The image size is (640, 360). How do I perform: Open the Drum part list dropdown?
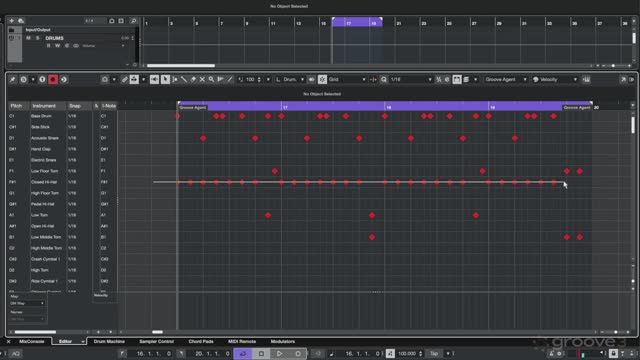[x=290, y=79]
